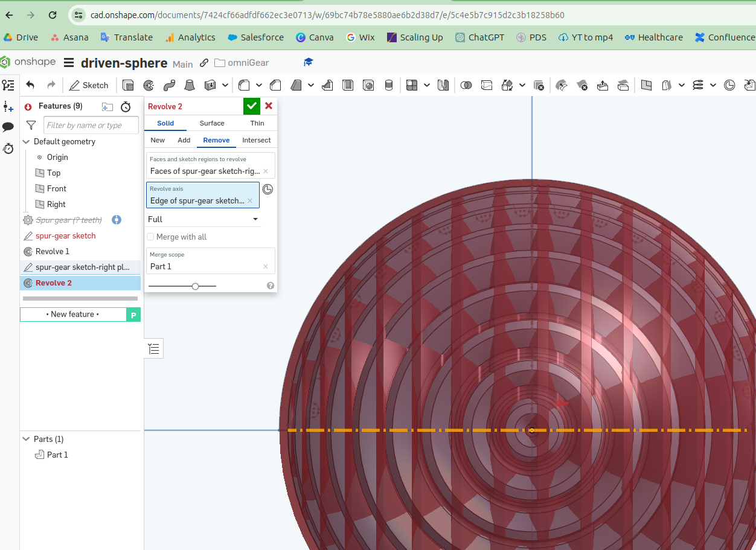Click the Filter by name or type field
Screen dimensions: 756x550
(x=91, y=125)
